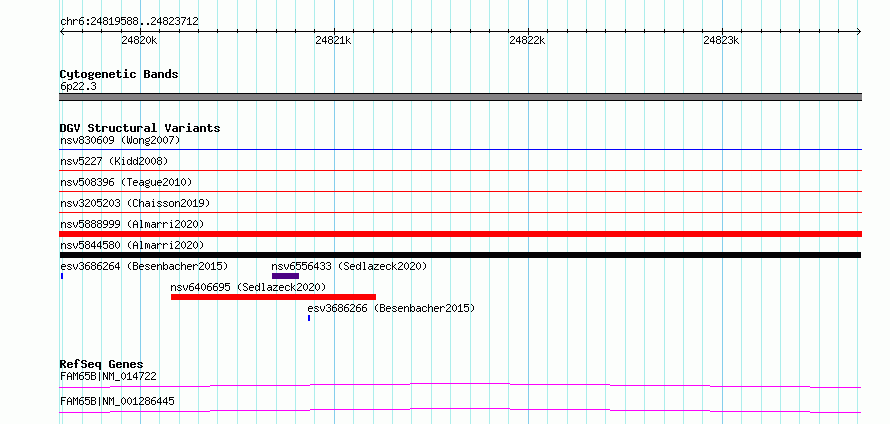Select variant label nsv5844580 (Almarri2020)
The height and width of the screenshot is (424, 890).
132,245
